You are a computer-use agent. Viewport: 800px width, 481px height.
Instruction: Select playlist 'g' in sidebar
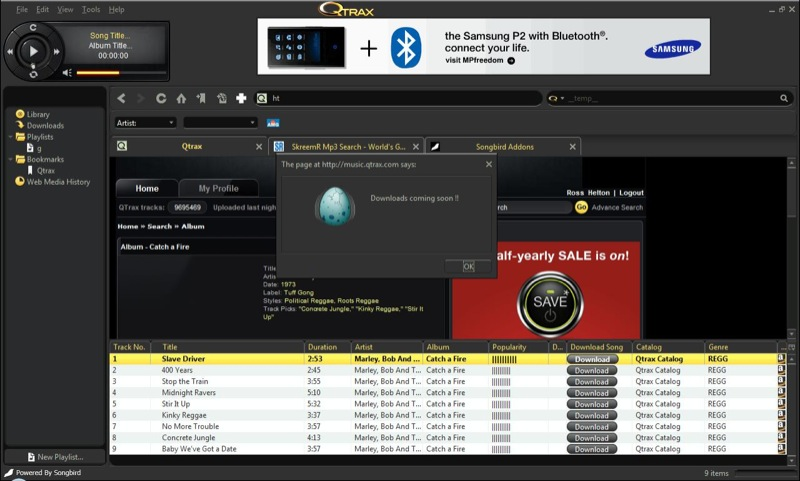coord(39,148)
